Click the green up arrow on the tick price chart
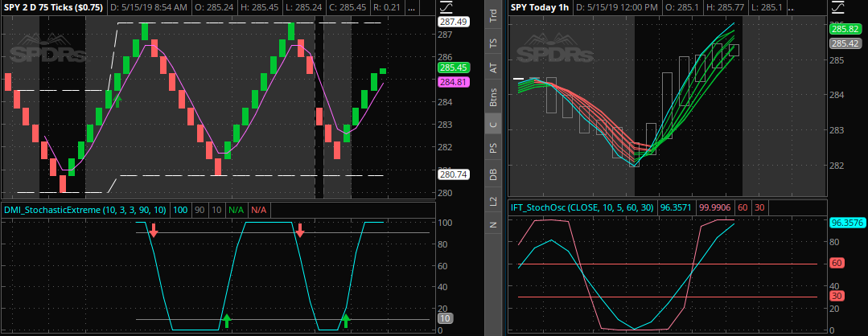The image size is (868, 336). point(117,100)
